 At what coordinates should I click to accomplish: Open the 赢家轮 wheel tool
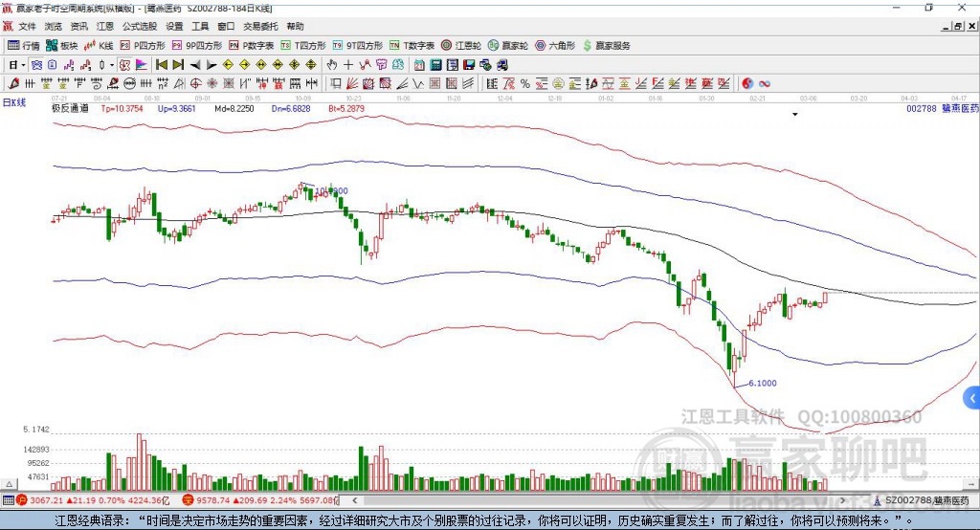click(x=508, y=45)
